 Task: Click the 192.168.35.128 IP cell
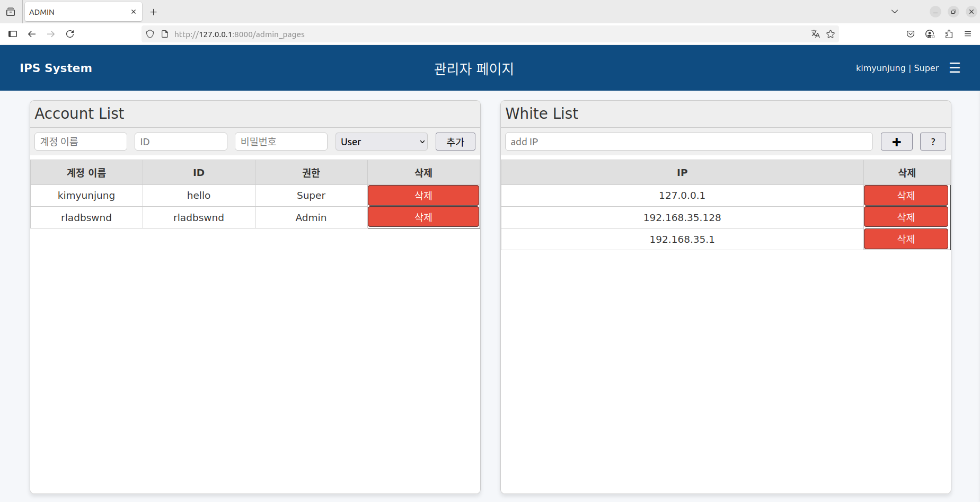682,217
